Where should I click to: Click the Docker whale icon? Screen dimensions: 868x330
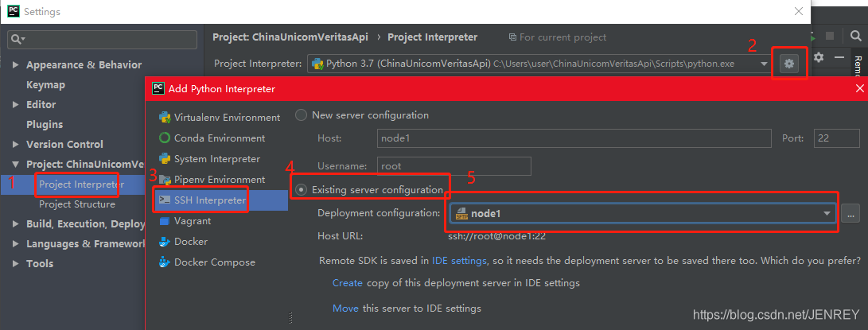point(165,242)
